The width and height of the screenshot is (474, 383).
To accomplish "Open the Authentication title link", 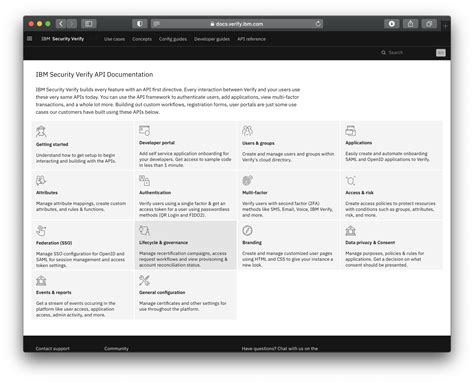I will (155, 193).
